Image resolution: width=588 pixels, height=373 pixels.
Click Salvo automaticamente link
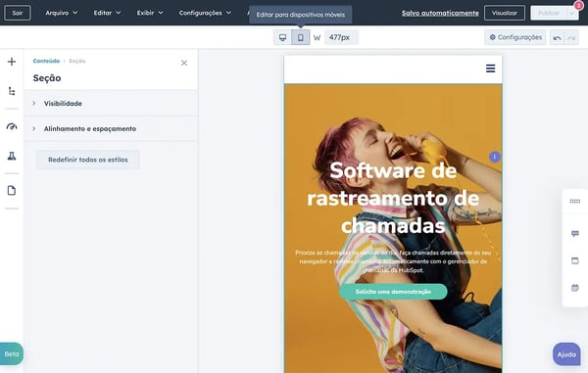click(440, 13)
